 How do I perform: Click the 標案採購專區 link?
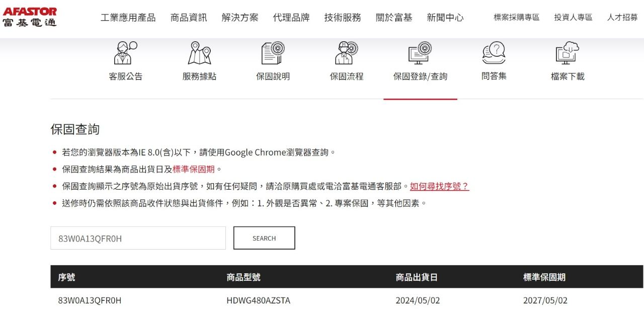click(517, 18)
